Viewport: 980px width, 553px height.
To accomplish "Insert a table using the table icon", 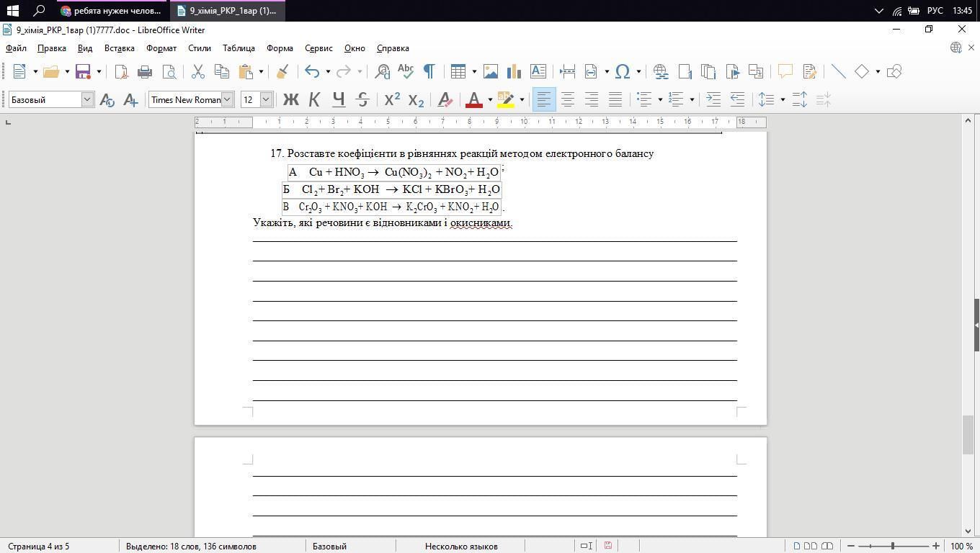I will coord(458,71).
